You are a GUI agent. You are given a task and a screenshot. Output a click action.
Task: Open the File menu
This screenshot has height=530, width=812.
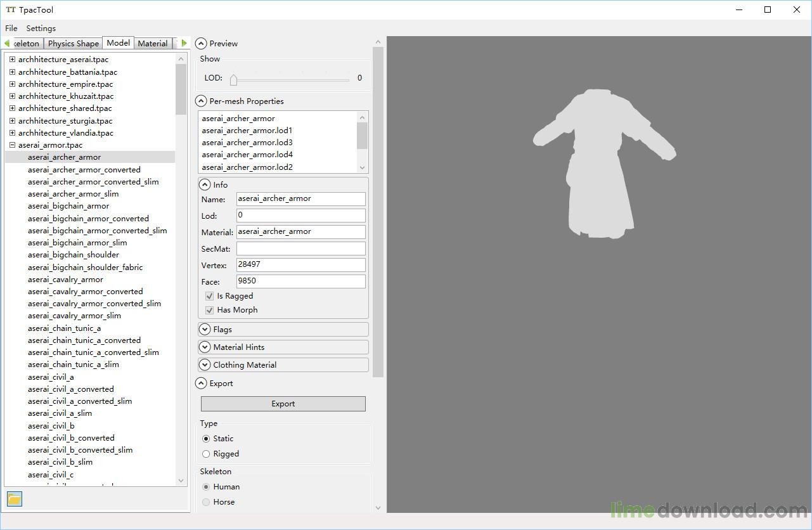tap(11, 29)
